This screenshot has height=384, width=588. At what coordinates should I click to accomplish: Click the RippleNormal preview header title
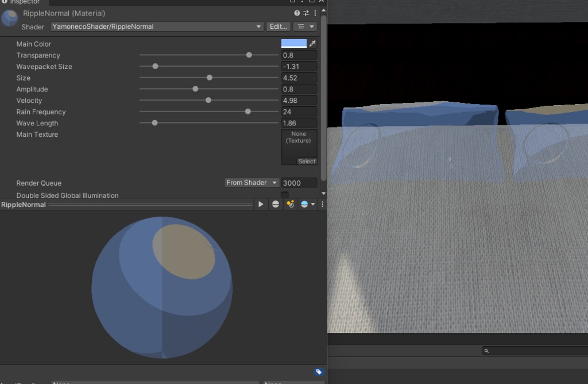click(x=23, y=205)
